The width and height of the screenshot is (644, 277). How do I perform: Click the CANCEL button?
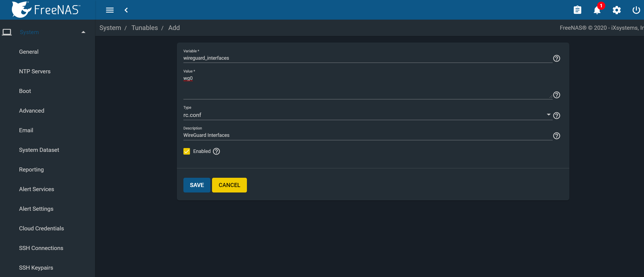point(229,185)
